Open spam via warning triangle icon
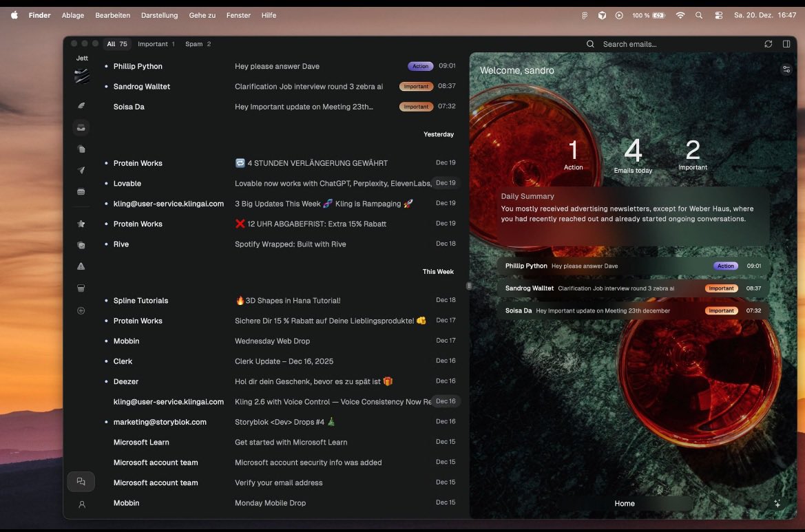The height and width of the screenshot is (532, 805). coord(81,266)
